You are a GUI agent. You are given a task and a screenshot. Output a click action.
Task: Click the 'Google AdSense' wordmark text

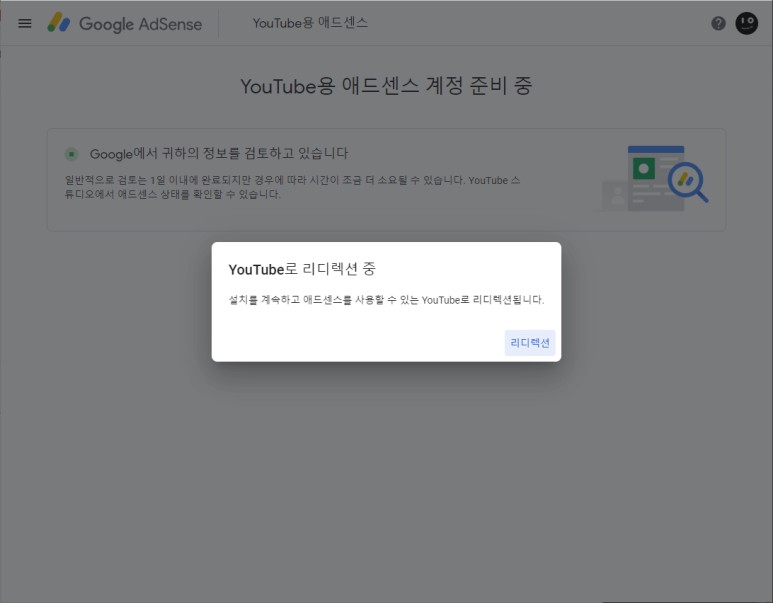pyautogui.click(x=141, y=24)
